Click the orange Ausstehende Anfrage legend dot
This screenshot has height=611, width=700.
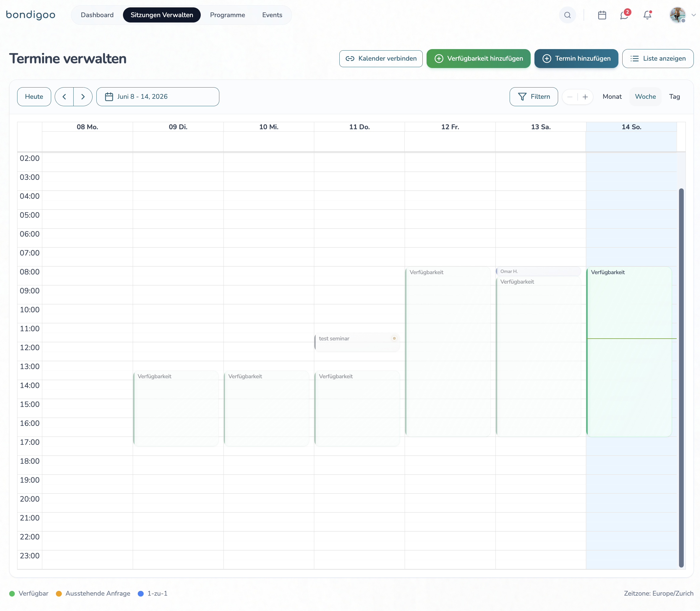[x=59, y=594]
